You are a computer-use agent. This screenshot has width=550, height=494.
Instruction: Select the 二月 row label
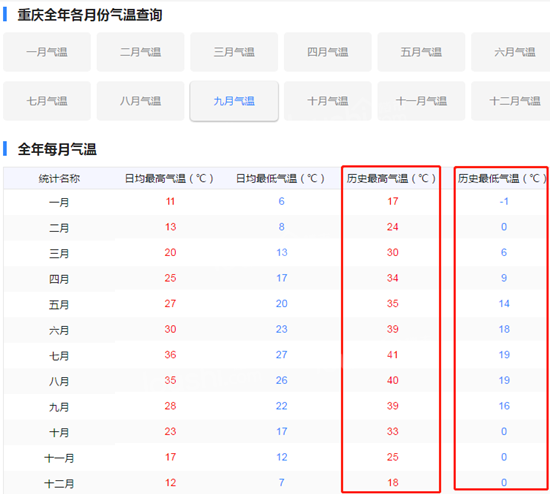59,228
